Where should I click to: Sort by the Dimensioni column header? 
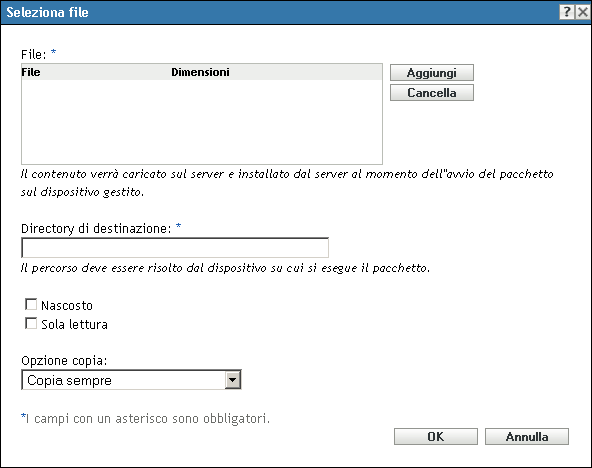click(x=200, y=72)
